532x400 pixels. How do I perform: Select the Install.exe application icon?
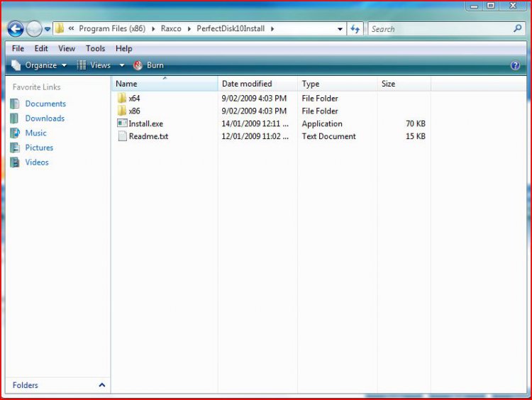click(122, 123)
